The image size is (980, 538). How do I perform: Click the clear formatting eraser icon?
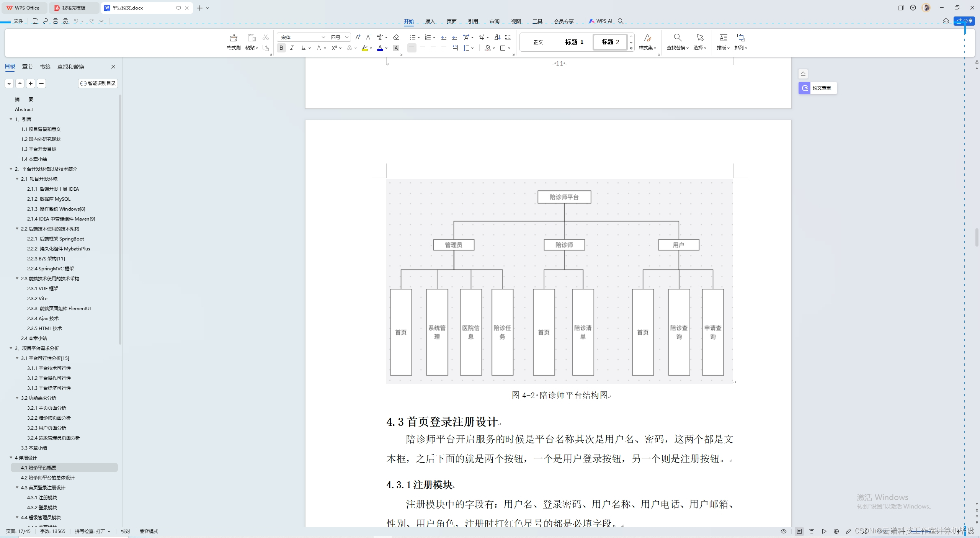(x=396, y=37)
